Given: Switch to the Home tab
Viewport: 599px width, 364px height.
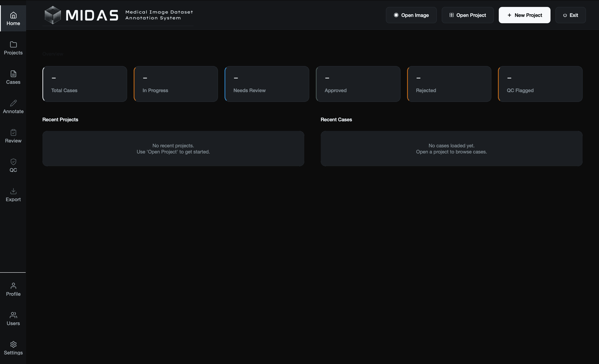Looking at the screenshot, I should [13, 19].
